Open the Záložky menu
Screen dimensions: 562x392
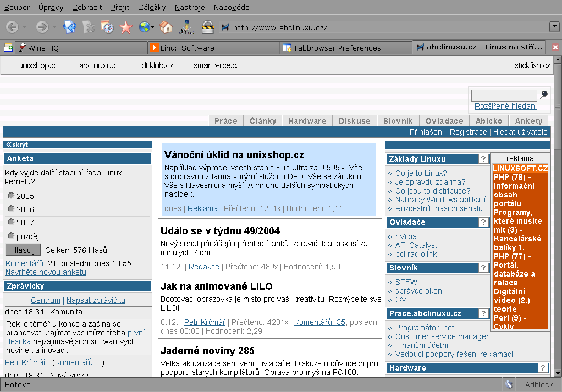click(152, 7)
